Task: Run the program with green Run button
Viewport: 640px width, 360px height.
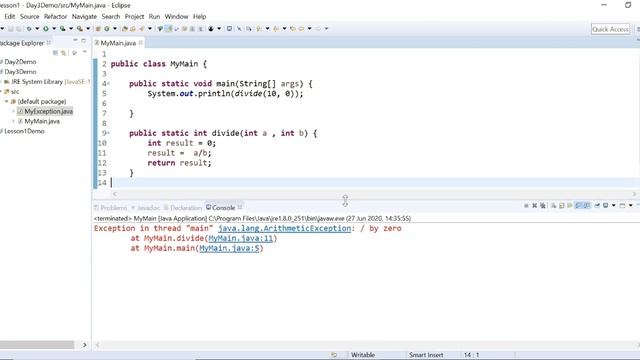Action: pos(46,29)
